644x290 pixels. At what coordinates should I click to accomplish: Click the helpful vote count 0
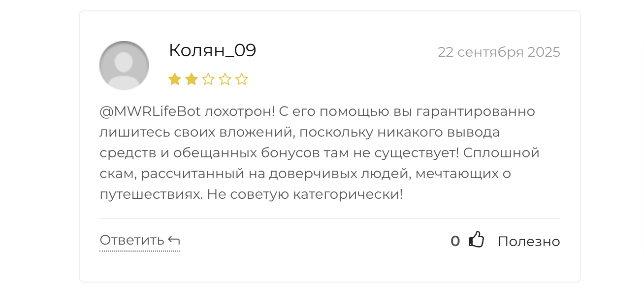[455, 241]
